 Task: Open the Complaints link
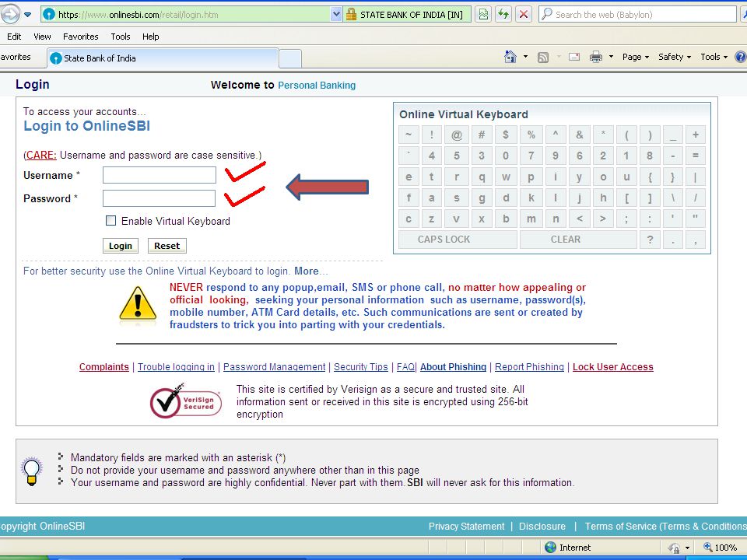click(103, 366)
